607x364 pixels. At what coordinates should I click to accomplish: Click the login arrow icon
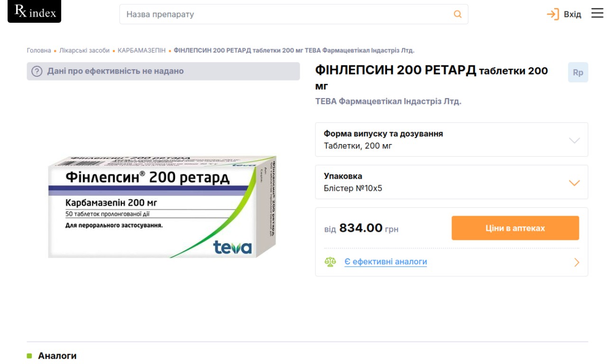point(552,14)
